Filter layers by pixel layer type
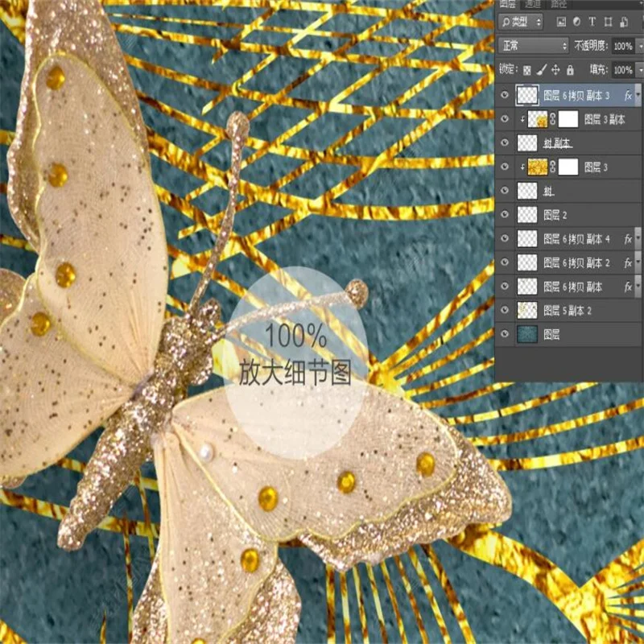This screenshot has width=644, height=644. (561, 22)
